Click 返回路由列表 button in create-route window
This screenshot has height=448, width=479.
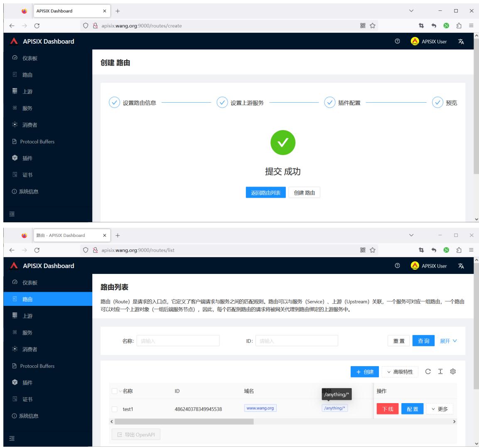265,192
